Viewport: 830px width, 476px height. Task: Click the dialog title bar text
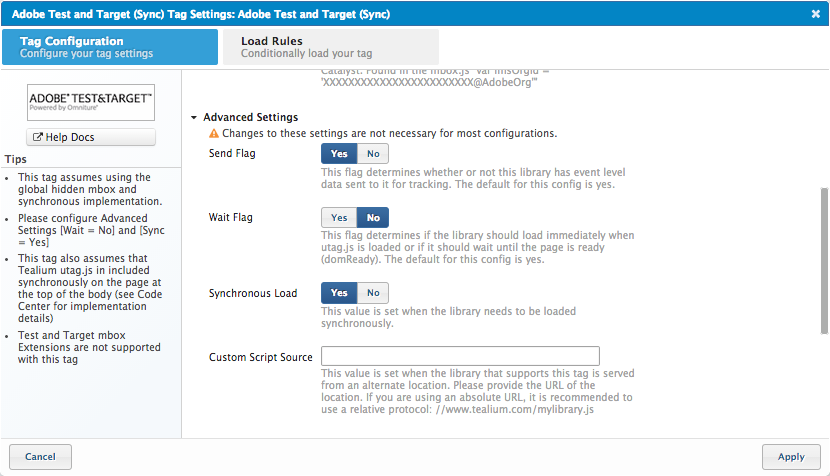click(201, 14)
